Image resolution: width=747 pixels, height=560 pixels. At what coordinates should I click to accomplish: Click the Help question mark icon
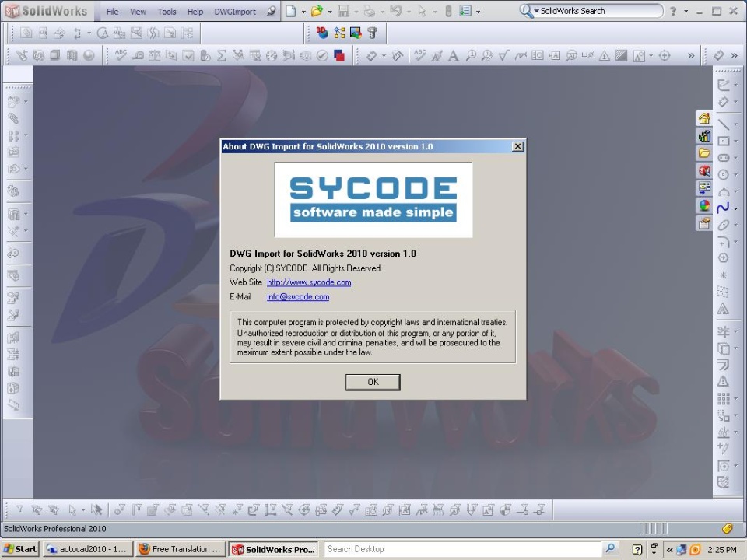click(672, 11)
